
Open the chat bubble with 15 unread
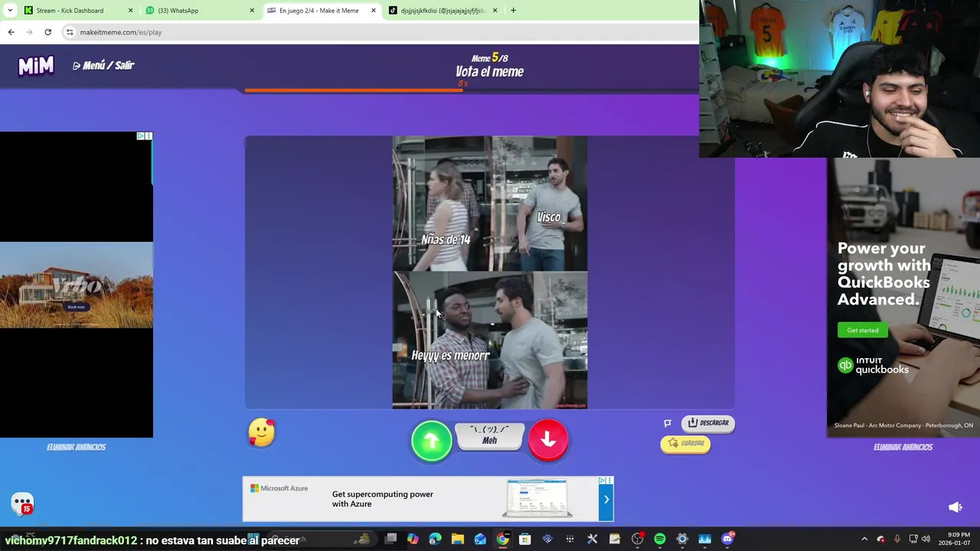point(23,504)
